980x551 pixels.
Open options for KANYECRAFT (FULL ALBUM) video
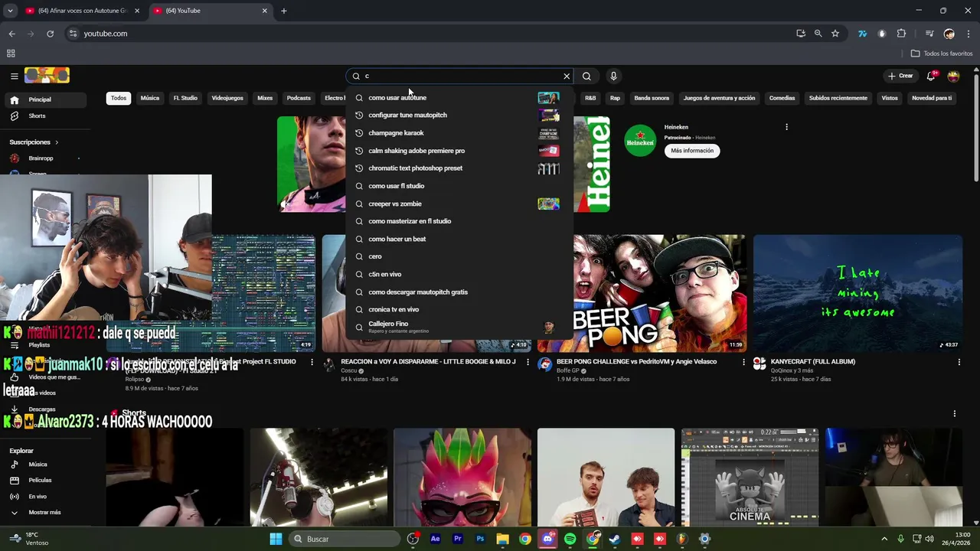(959, 362)
